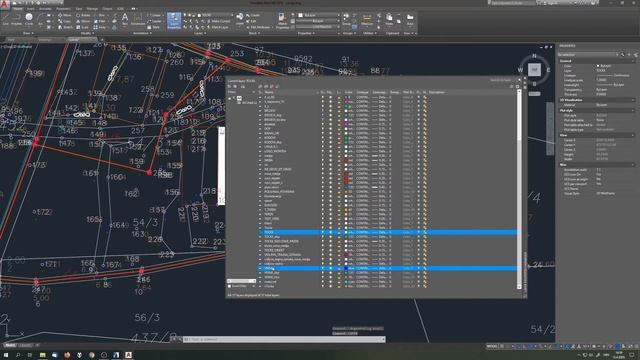Open color swatch of KOSOVI layer

[346, 138]
